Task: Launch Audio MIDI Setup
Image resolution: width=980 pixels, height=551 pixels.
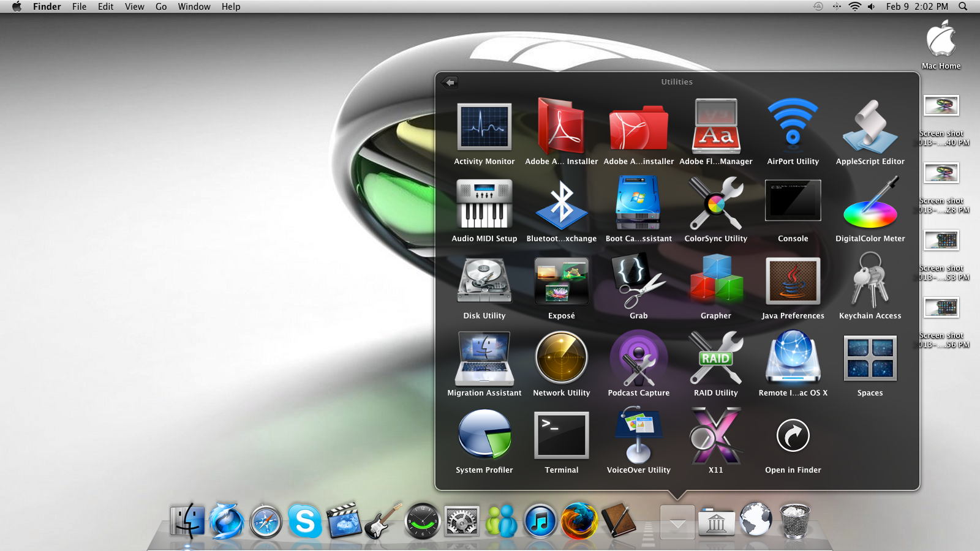Action: pos(484,203)
